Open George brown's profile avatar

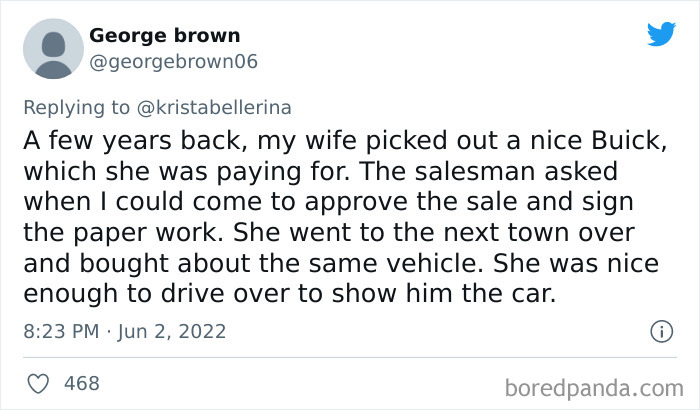[51, 49]
